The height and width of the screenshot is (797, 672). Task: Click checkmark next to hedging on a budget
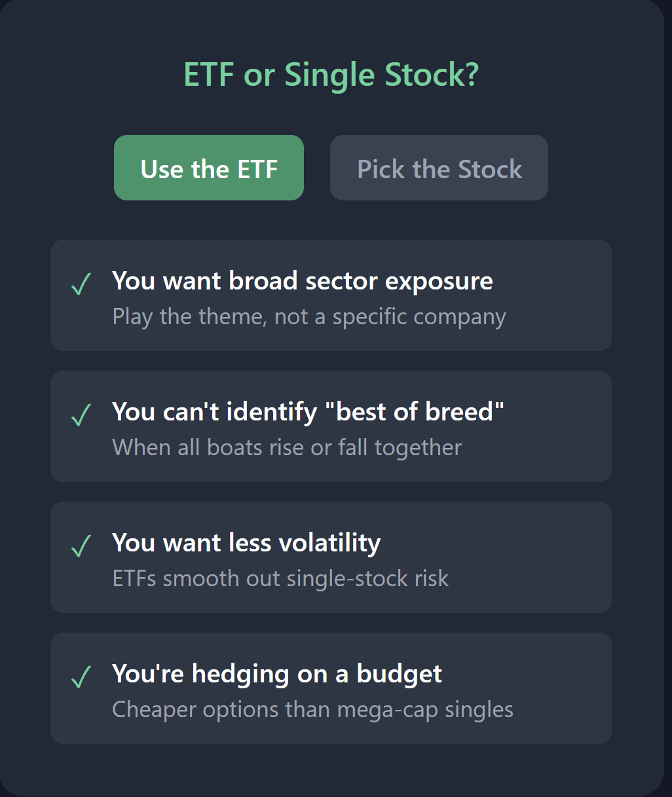(x=81, y=677)
